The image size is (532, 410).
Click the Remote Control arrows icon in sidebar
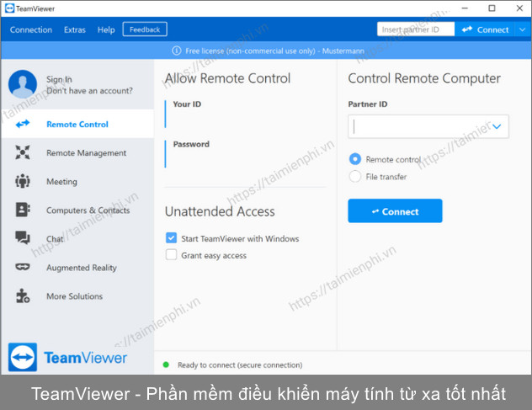coord(23,124)
